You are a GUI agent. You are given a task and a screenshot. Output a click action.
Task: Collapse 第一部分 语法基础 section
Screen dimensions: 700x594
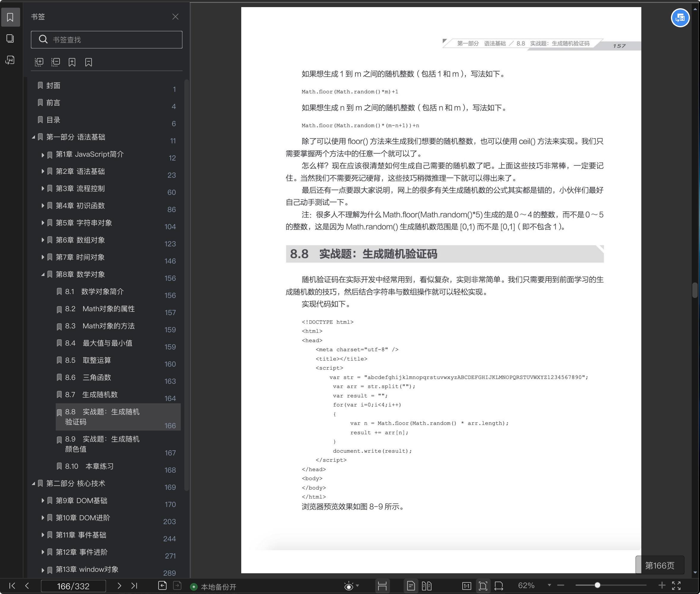click(x=33, y=137)
